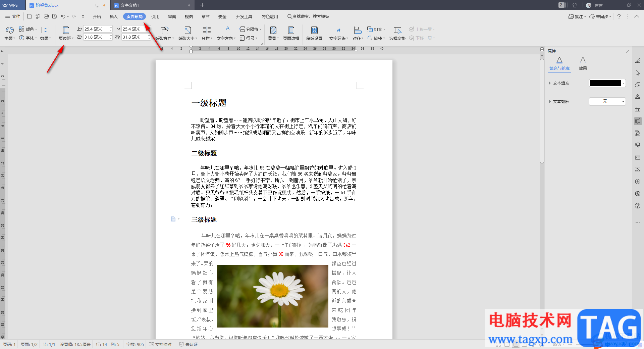
Task: Click the selection cursor icon in right sidebar
Action: coord(638,73)
